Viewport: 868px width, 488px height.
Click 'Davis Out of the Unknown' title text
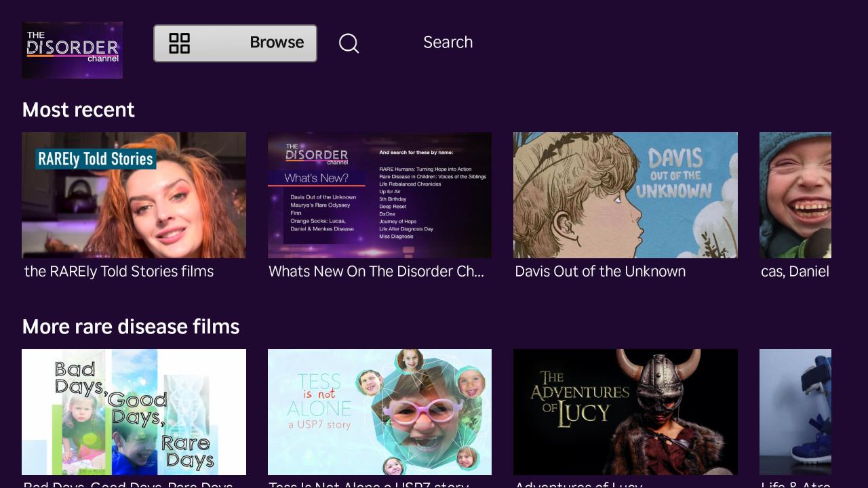click(x=600, y=272)
